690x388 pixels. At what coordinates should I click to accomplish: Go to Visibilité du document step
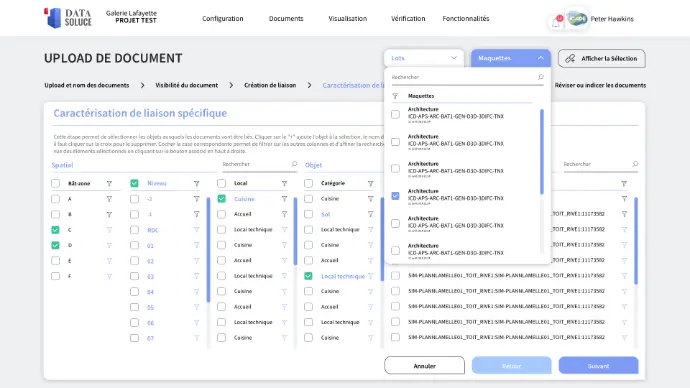coord(187,85)
